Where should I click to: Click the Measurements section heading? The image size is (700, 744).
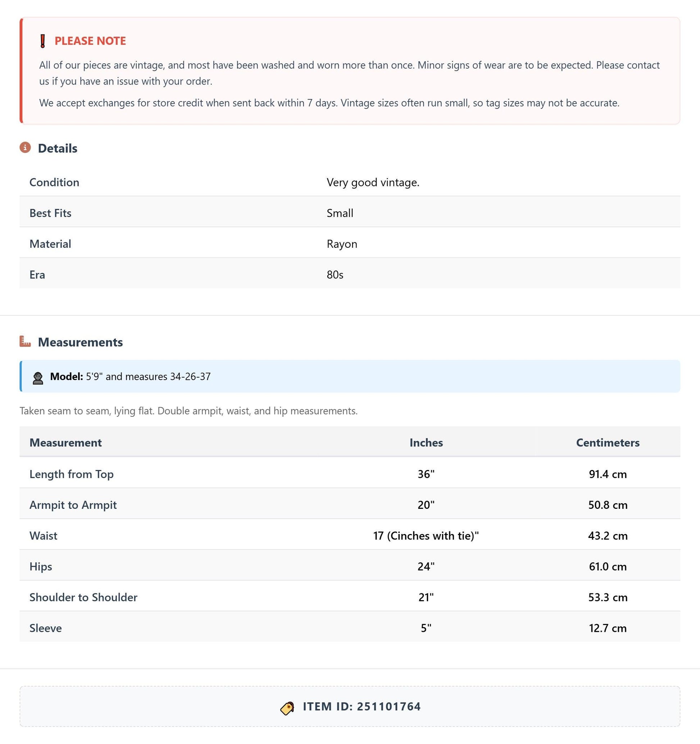(81, 342)
